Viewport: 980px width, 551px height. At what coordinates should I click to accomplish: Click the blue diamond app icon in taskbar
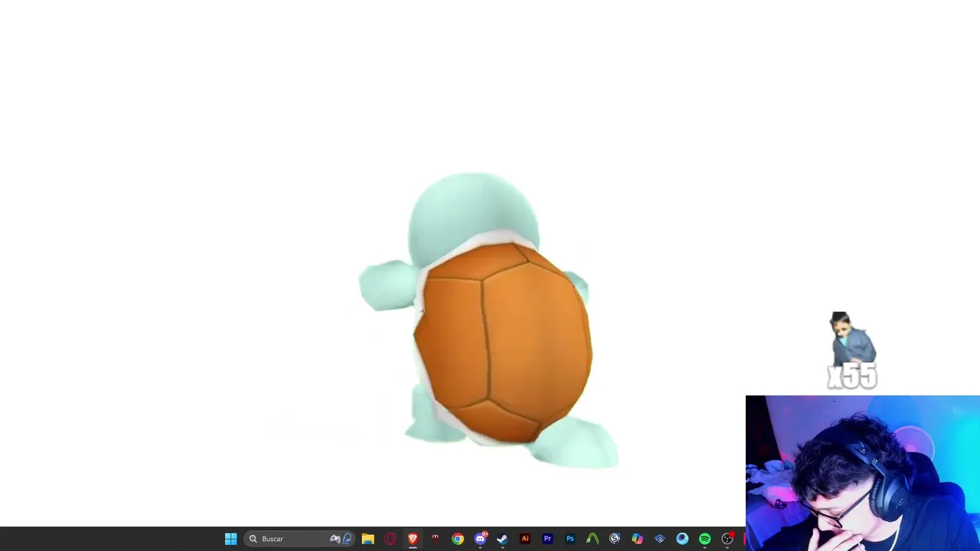point(660,539)
